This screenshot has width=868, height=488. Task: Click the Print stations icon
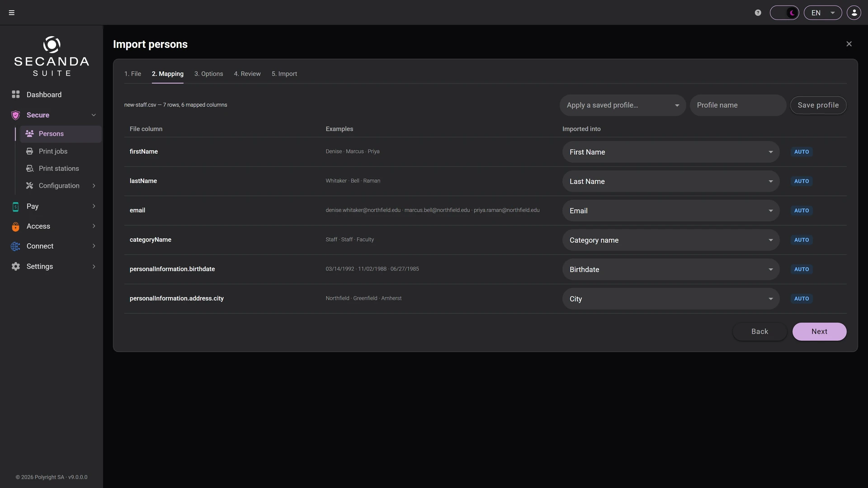tap(30, 169)
